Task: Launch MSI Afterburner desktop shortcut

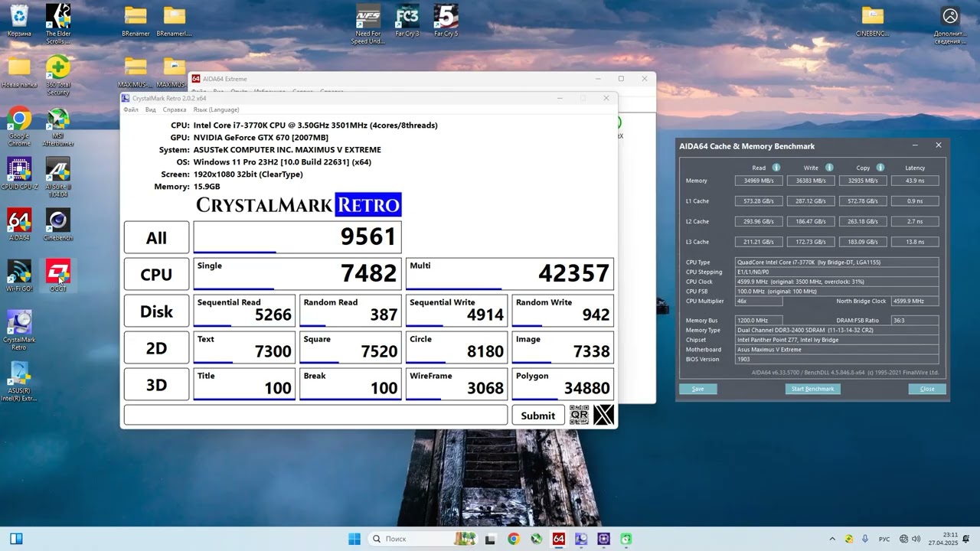Action: tap(58, 126)
